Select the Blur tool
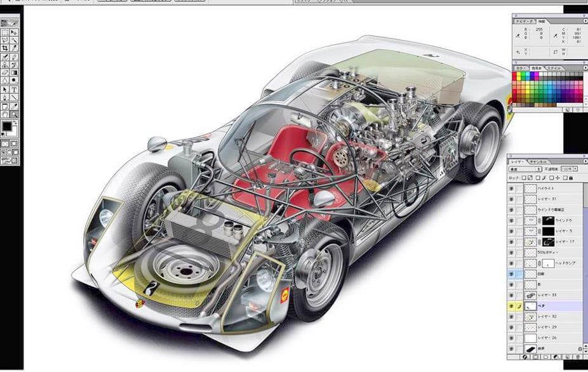588x372 pixels. pos(5,80)
